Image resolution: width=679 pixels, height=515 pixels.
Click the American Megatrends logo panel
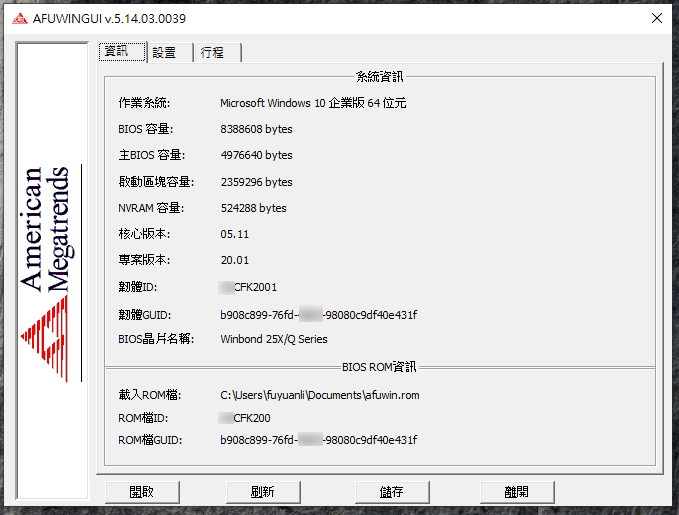(52, 271)
